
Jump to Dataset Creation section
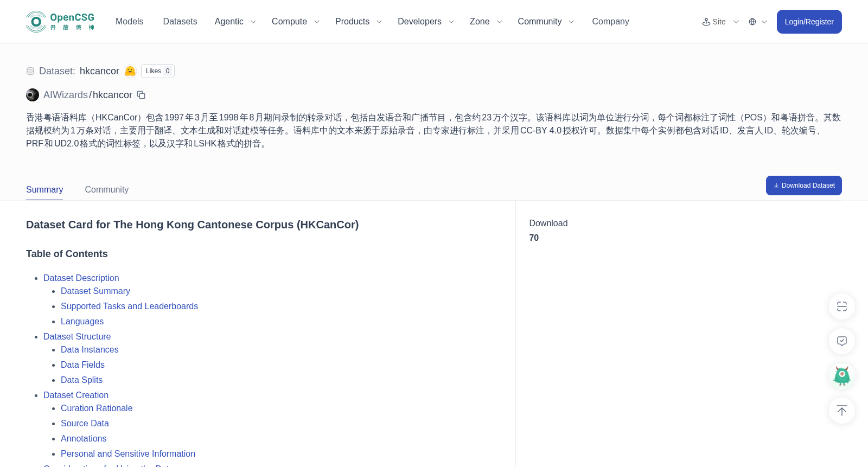point(76,395)
